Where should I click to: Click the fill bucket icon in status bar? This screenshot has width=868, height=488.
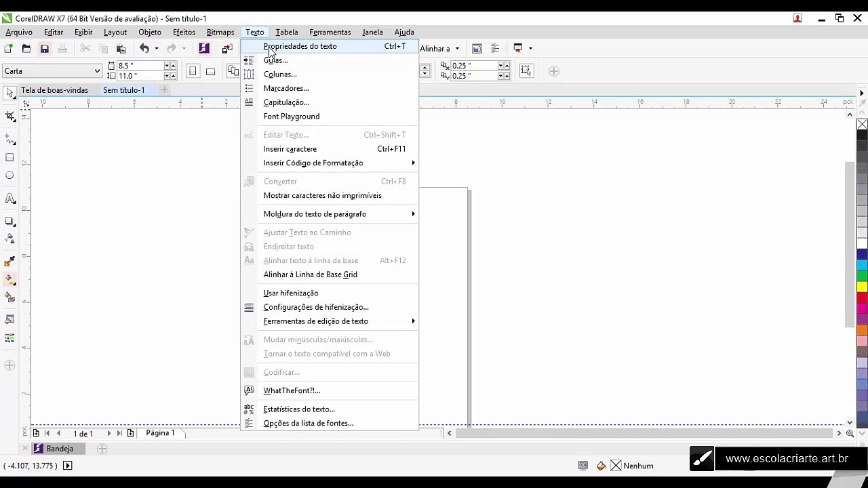(601, 466)
